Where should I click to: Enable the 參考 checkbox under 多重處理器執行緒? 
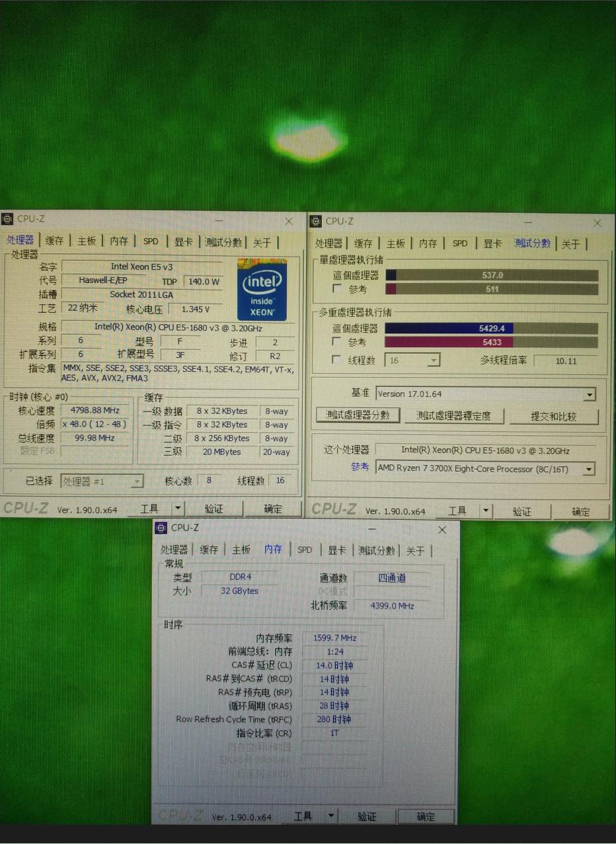[337, 342]
